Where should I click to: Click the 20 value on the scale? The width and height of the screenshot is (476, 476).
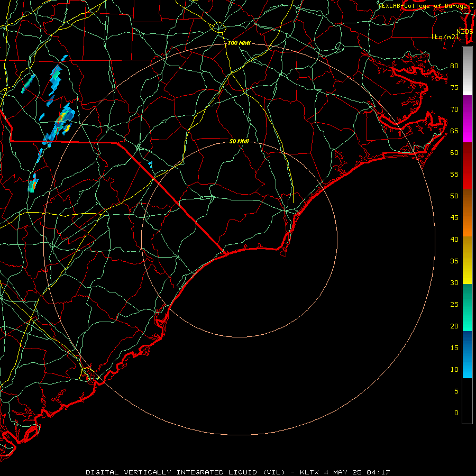[454, 326]
